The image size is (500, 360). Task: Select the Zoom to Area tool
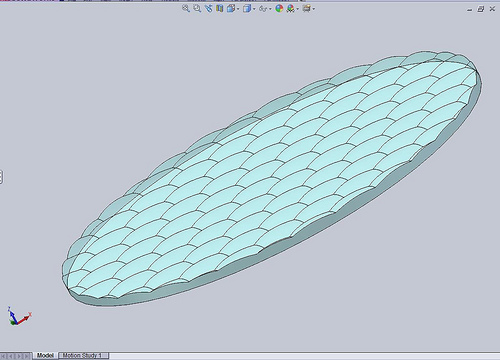tap(197, 8)
